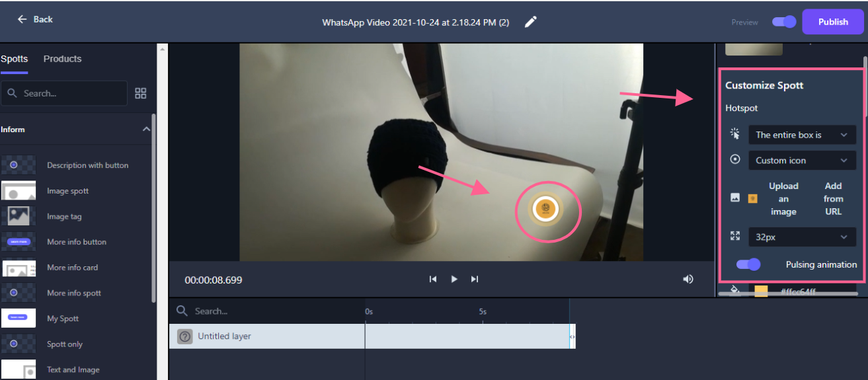Click Upload an image
868x380 pixels.
click(783, 199)
